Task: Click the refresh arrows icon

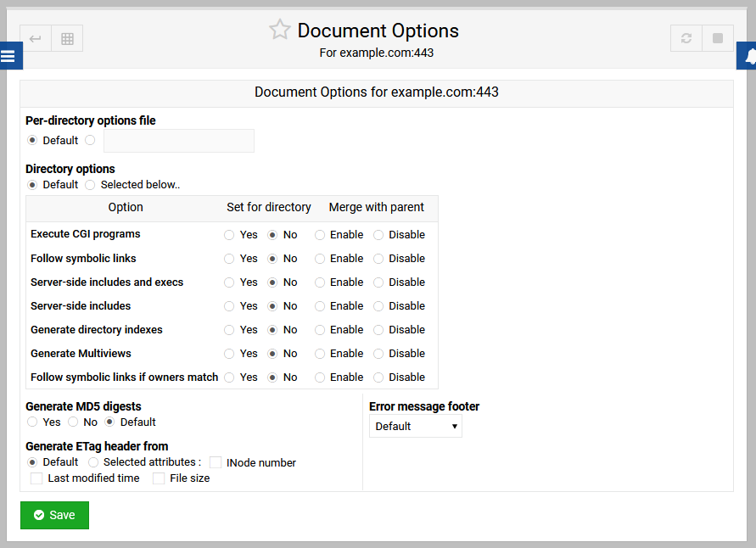Action: (686, 38)
